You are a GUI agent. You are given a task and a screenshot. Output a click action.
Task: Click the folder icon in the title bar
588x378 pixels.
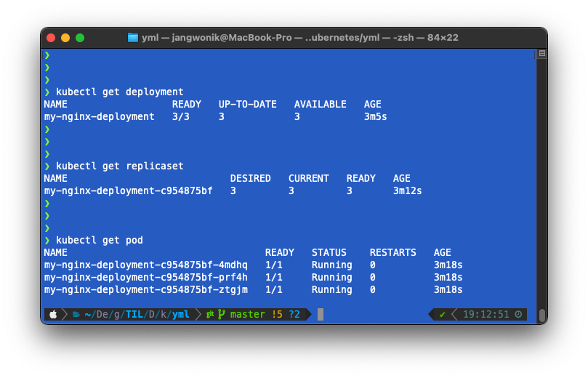(133, 38)
